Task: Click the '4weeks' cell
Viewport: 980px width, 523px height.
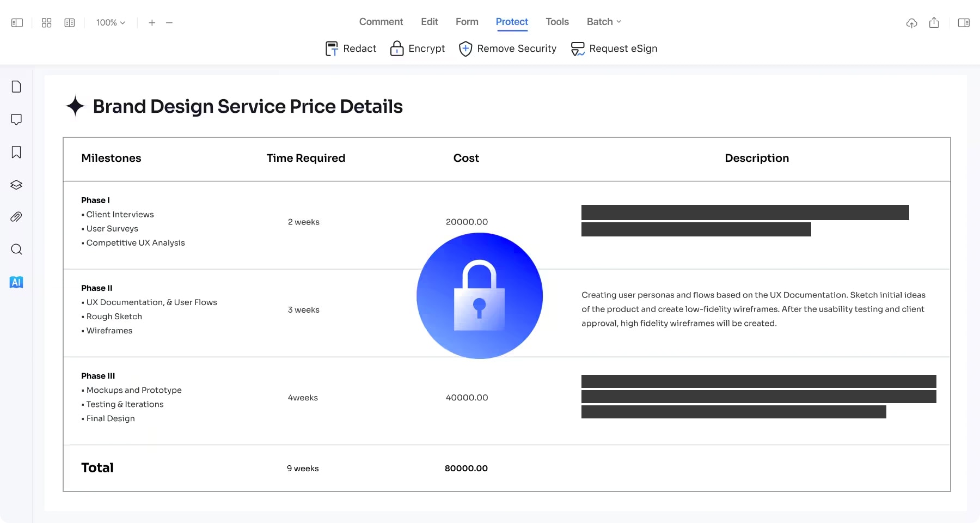Action: pyautogui.click(x=303, y=398)
